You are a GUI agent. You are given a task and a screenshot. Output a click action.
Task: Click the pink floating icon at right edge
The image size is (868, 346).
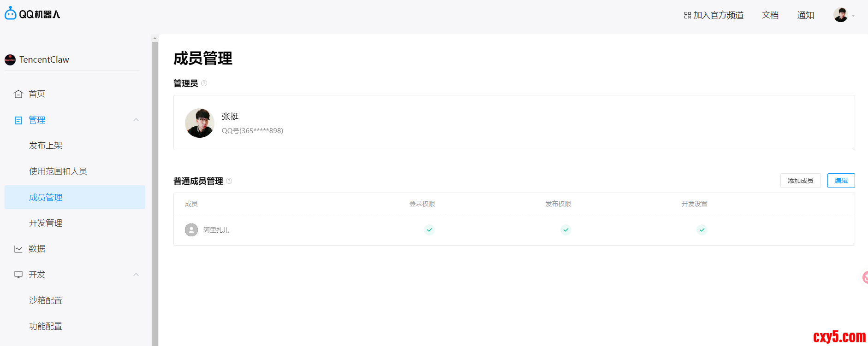pyautogui.click(x=865, y=277)
